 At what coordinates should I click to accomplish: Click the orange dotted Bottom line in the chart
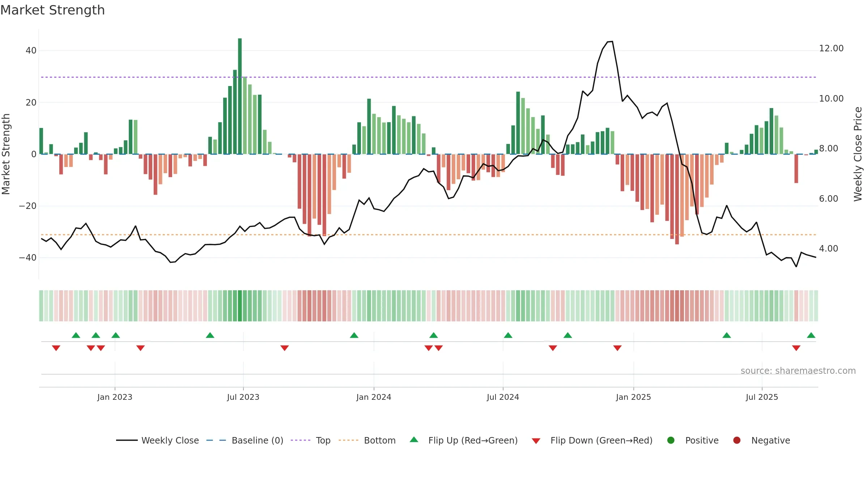tap(429, 235)
